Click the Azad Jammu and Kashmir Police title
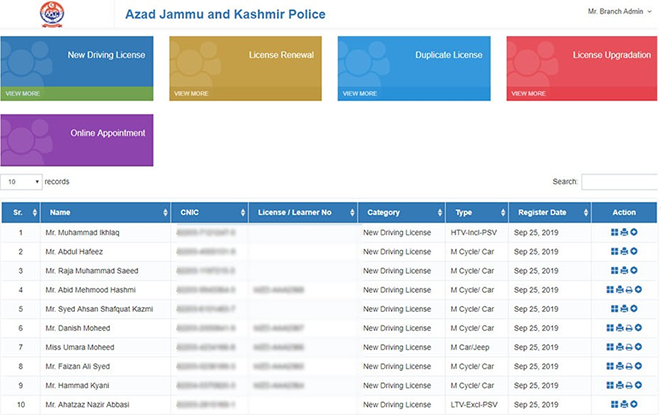The image size is (661, 415). point(225,14)
